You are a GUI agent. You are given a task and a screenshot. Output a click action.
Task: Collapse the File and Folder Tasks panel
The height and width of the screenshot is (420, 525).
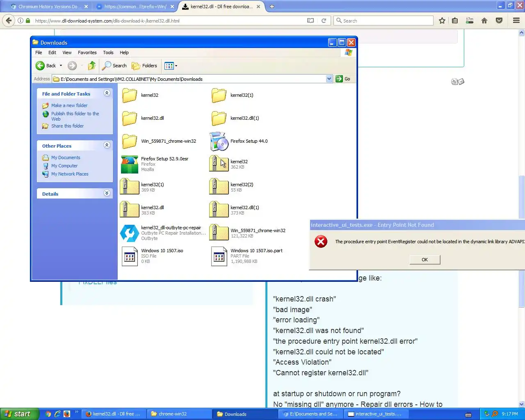(x=107, y=93)
